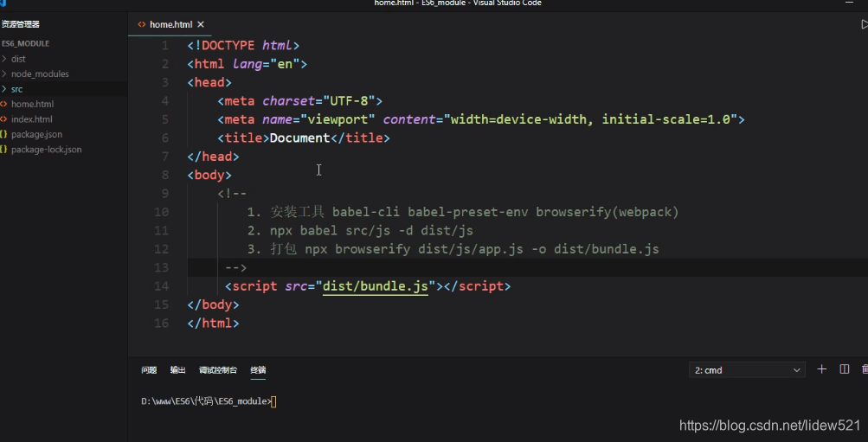The width and height of the screenshot is (868, 442).
Task: Select the home.html editor tab
Action: (x=171, y=24)
